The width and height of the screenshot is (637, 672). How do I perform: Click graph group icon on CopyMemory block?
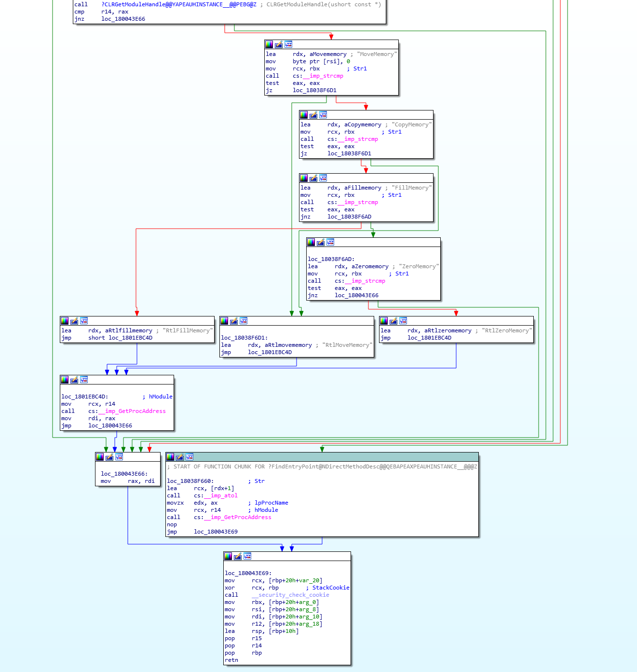pos(323,115)
